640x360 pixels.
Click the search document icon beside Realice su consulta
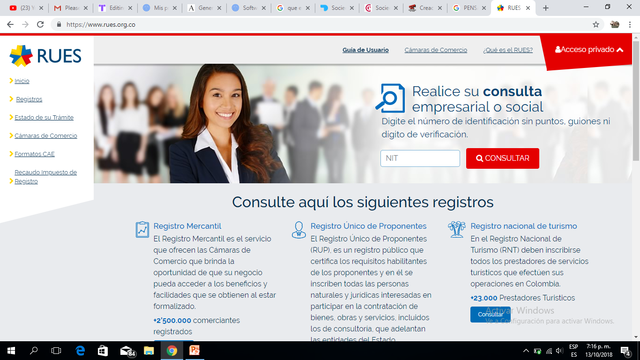click(x=391, y=98)
